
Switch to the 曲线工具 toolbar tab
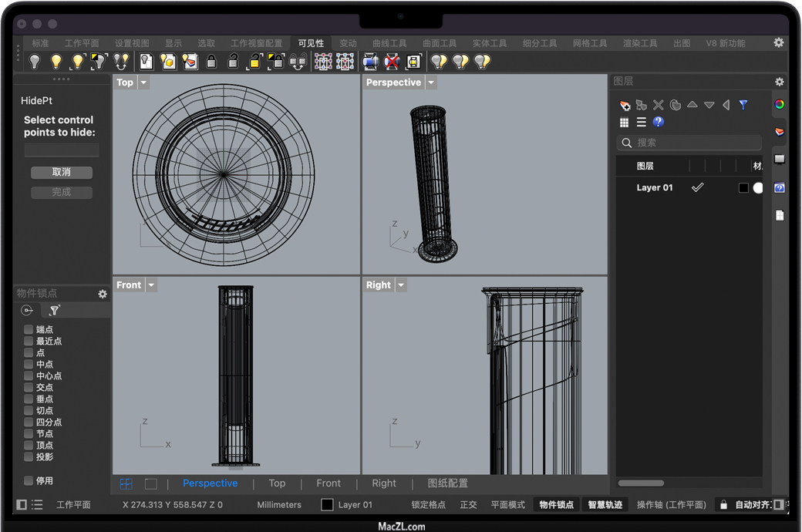click(x=389, y=43)
